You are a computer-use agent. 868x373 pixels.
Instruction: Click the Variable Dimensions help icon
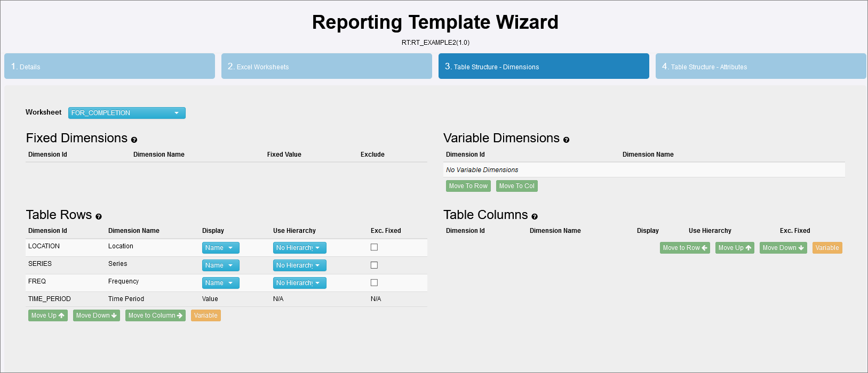[566, 140]
